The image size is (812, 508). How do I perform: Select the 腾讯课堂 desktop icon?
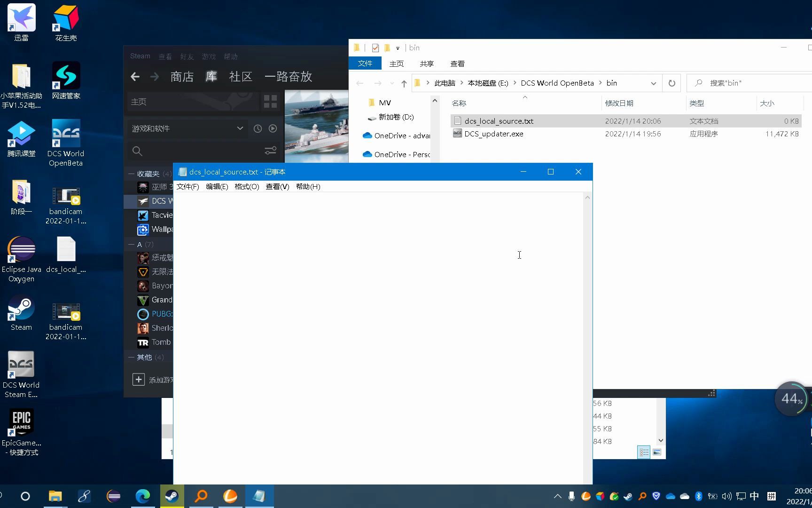pos(21,139)
